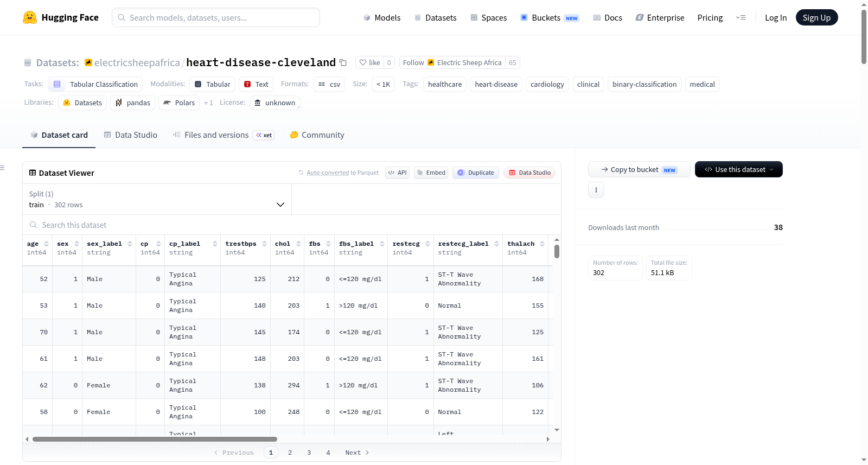
Task: Go to page 4 of the dataset
Action: coord(328,453)
